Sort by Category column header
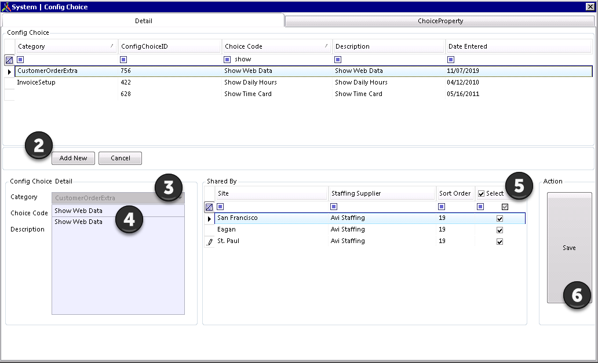Image resolution: width=598 pixels, height=364 pixels. [x=66, y=46]
